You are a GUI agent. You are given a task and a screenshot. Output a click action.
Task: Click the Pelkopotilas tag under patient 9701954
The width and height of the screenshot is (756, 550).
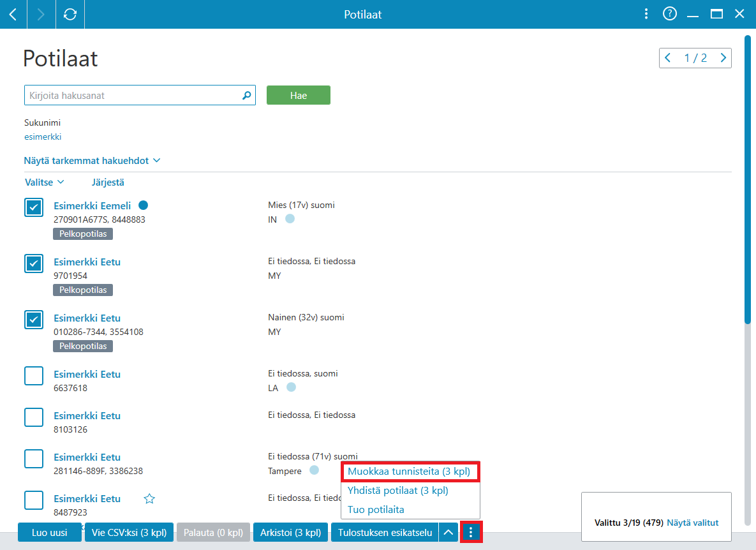click(x=83, y=290)
